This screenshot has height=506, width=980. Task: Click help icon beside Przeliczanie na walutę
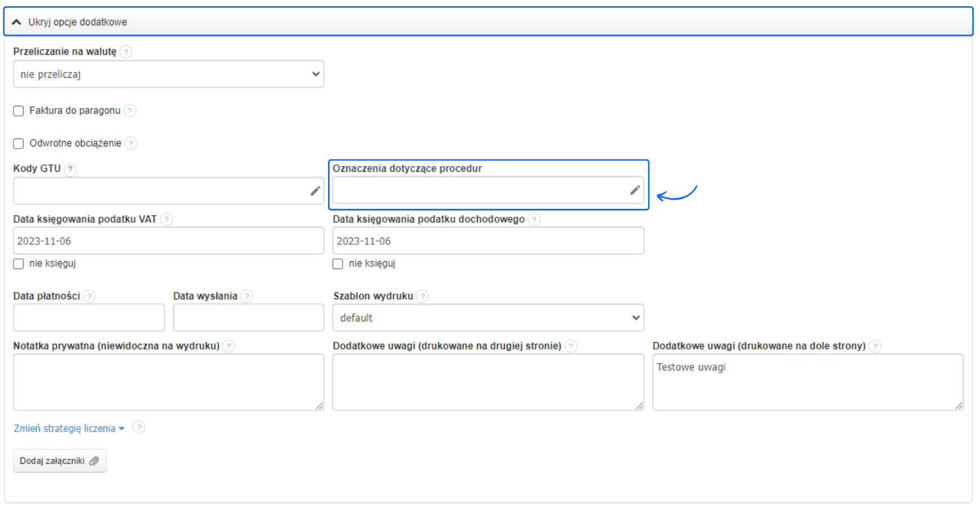tap(126, 52)
